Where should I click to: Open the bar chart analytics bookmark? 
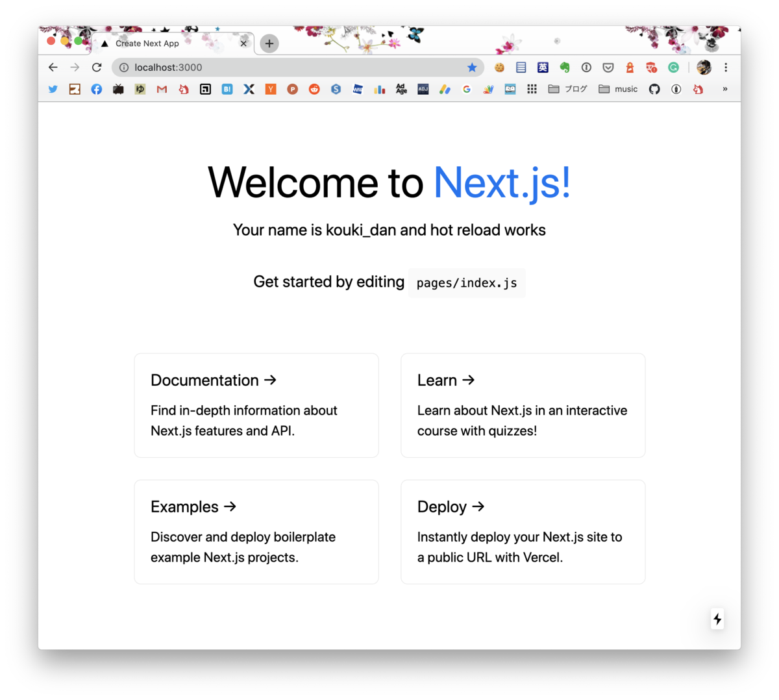(x=380, y=89)
